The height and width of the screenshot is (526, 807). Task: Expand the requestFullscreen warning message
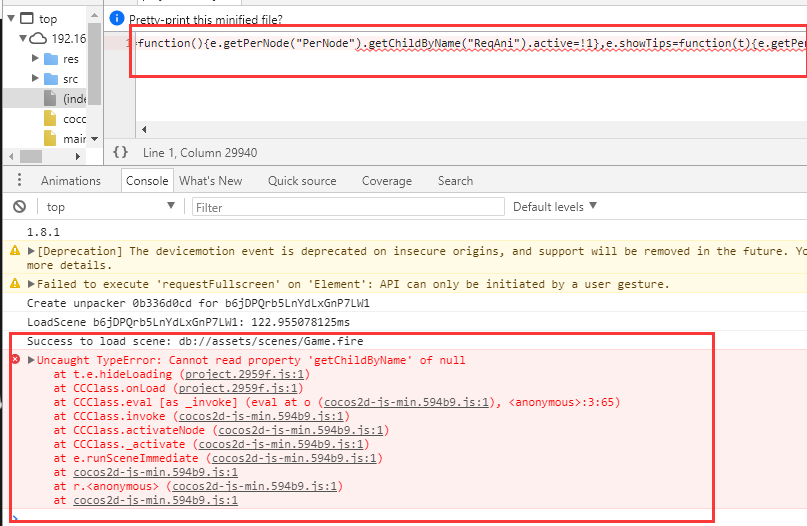tap(31, 284)
